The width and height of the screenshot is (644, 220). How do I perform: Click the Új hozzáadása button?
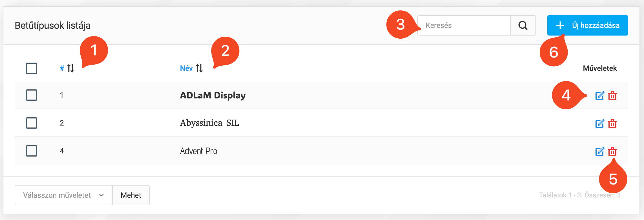coord(588,25)
